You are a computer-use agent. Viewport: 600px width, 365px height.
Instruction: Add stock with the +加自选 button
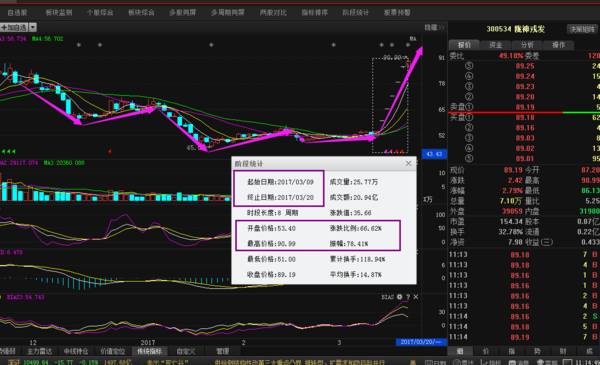tap(14, 27)
